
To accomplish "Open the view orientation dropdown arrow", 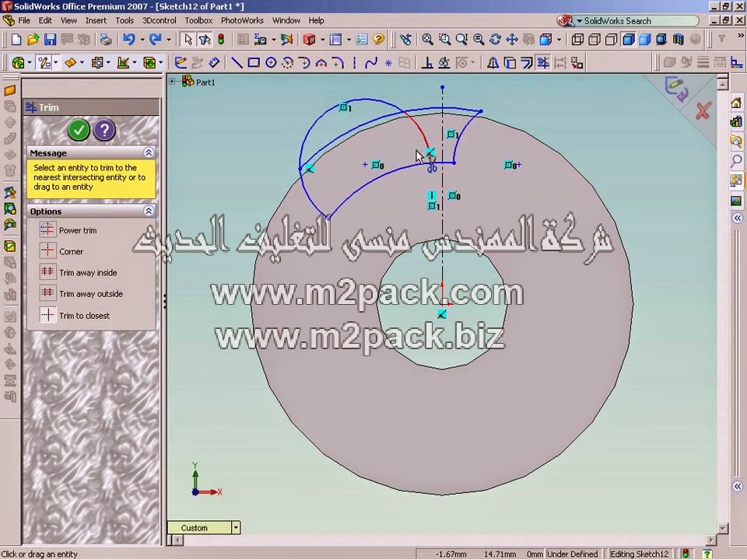I will click(559, 40).
